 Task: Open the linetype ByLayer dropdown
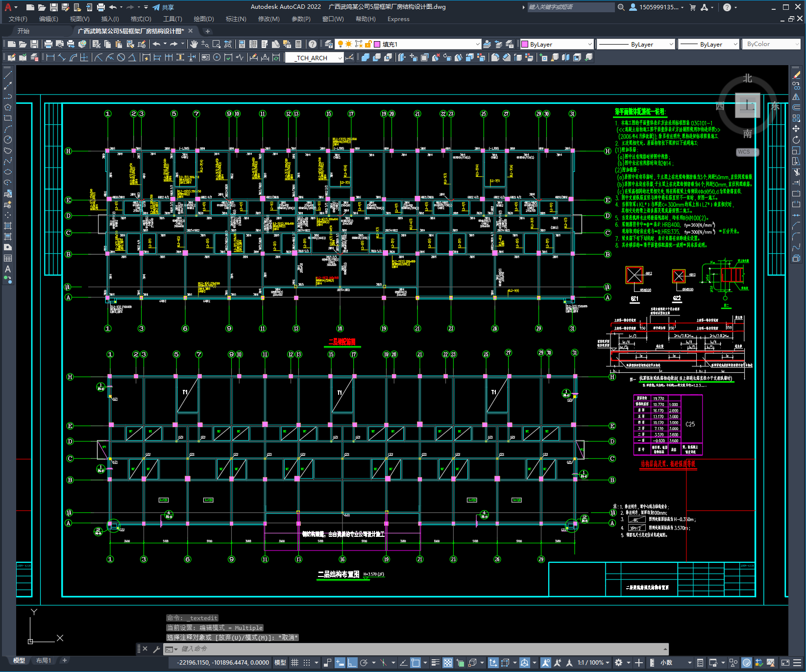click(636, 44)
